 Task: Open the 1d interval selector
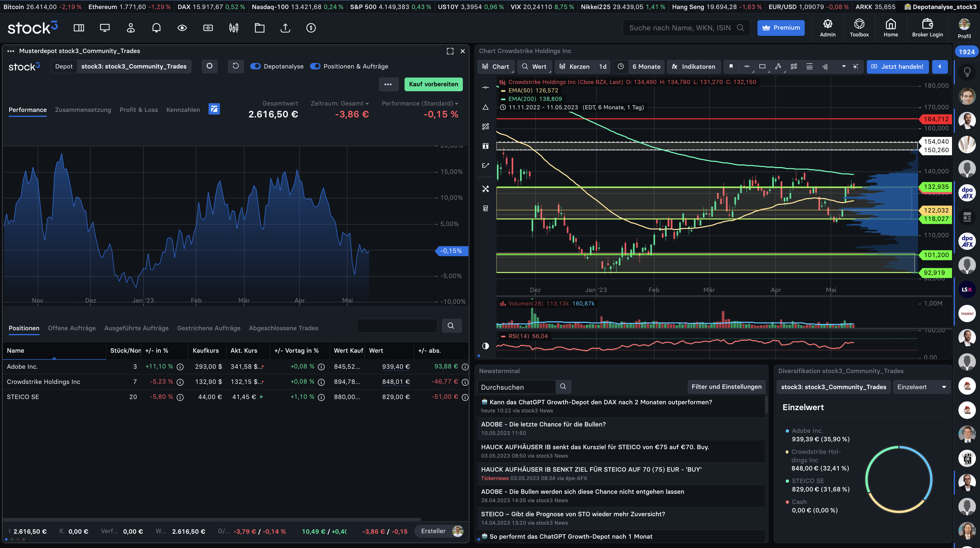point(603,66)
